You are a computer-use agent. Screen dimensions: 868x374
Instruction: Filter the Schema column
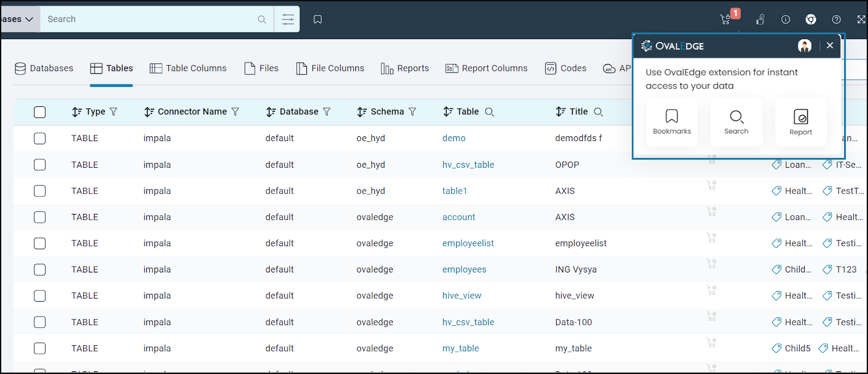click(x=412, y=112)
